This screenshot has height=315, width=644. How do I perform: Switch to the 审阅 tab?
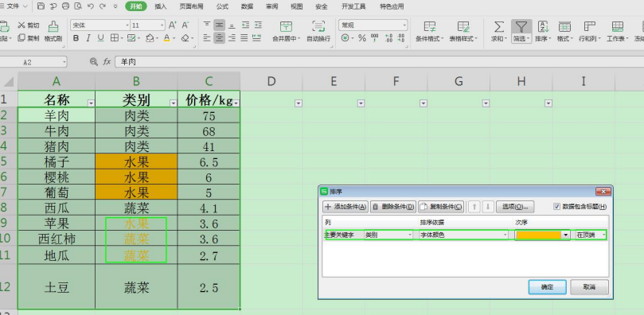point(271,6)
